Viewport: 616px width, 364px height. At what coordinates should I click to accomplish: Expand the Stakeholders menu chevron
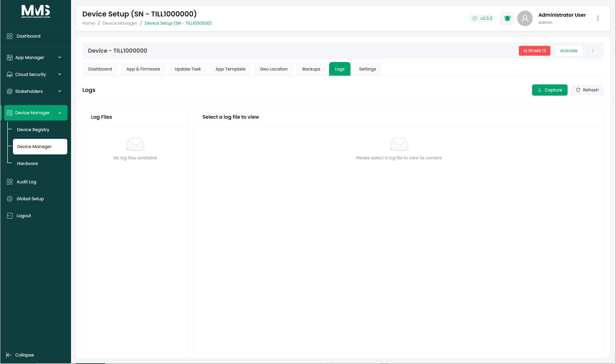click(x=60, y=91)
